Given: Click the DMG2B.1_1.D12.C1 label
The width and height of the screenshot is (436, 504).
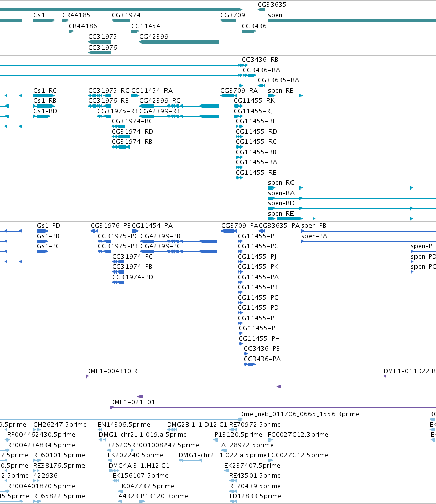Looking at the screenshot, I should (197, 425).
